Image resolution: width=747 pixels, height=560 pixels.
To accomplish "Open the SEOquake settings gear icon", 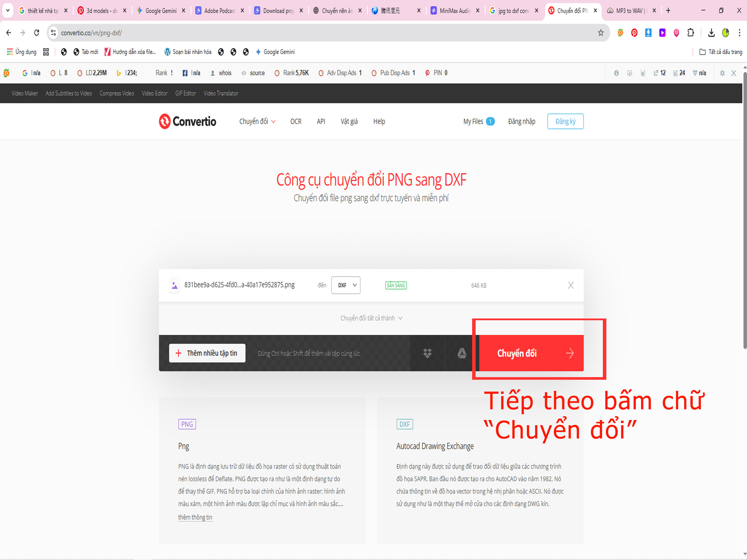I will click(x=722, y=73).
